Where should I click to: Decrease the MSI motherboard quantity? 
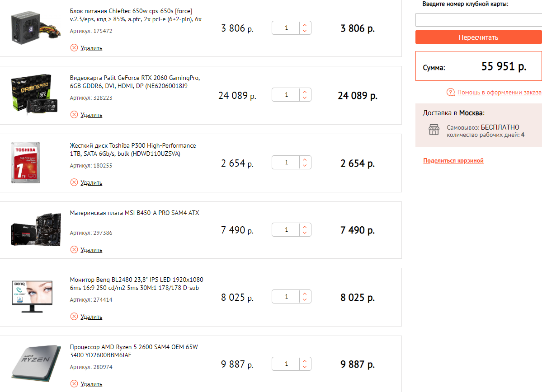point(305,233)
